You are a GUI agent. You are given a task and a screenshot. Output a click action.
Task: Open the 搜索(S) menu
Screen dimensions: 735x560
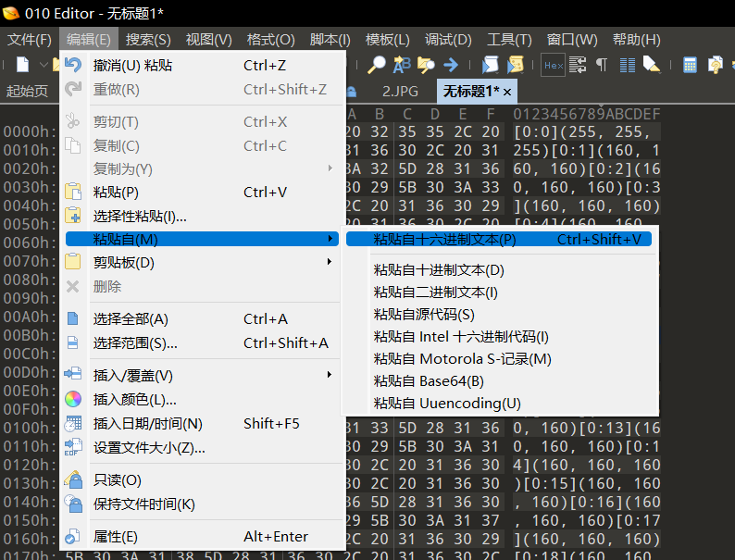coord(148,40)
